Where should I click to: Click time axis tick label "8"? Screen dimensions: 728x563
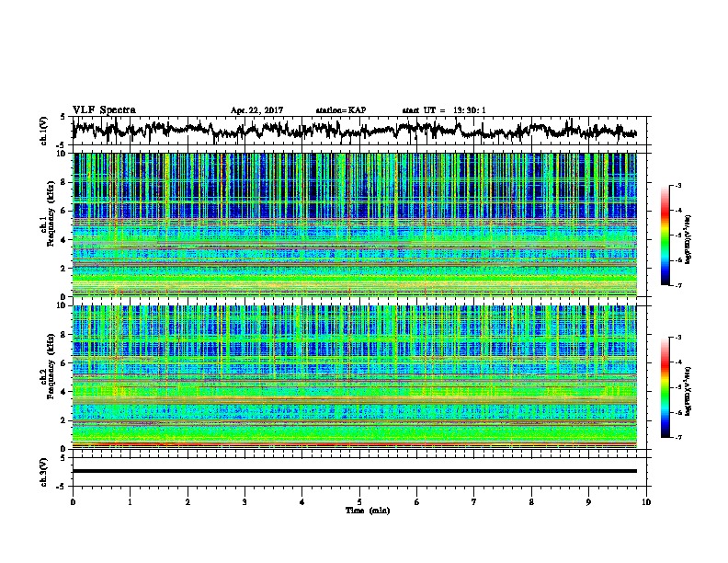coord(531,502)
